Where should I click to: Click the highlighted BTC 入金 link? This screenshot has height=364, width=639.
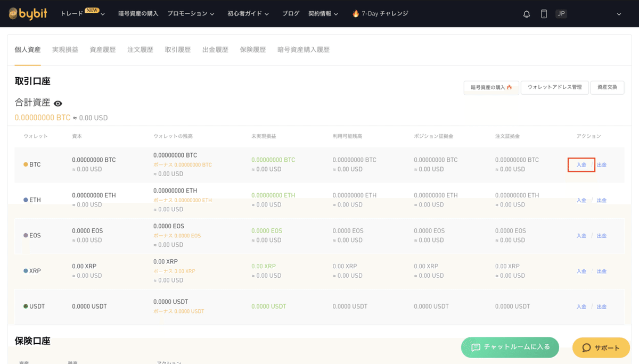pyautogui.click(x=581, y=164)
